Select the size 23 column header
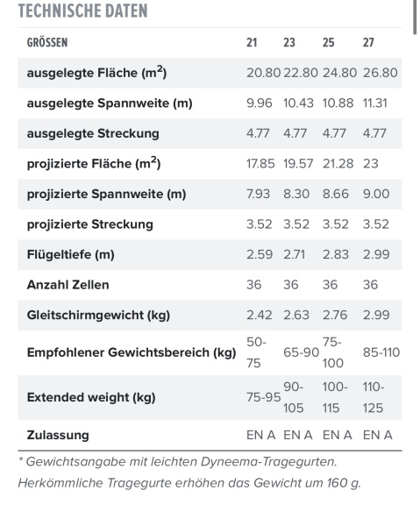The height and width of the screenshot is (526, 420). point(289,43)
